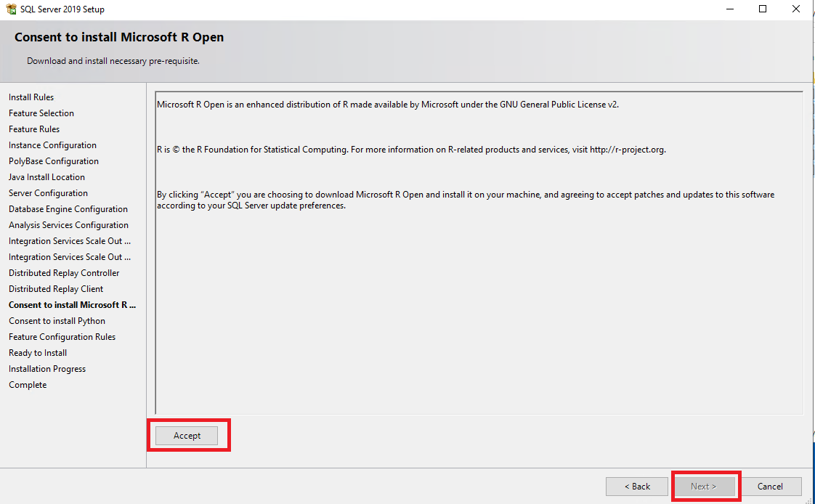Select Distributed Replay Controller step
The image size is (815, 504).
(64, 273)
